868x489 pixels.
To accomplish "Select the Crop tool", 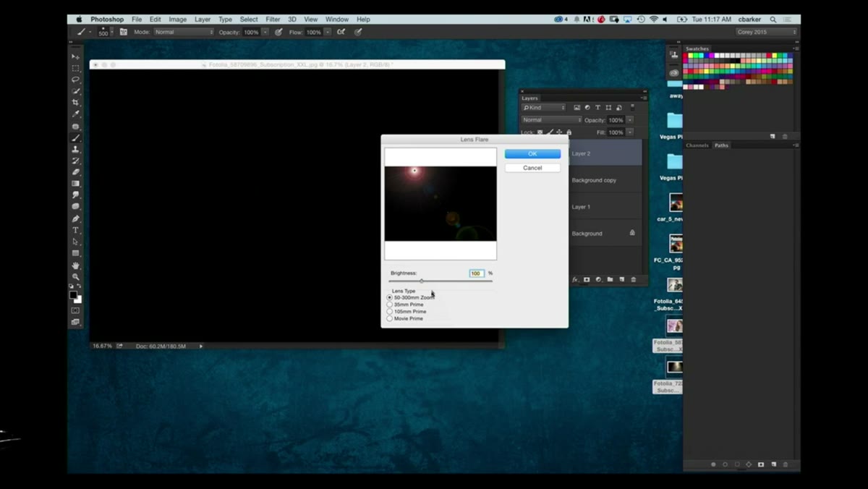I will (x=75, y=103).
